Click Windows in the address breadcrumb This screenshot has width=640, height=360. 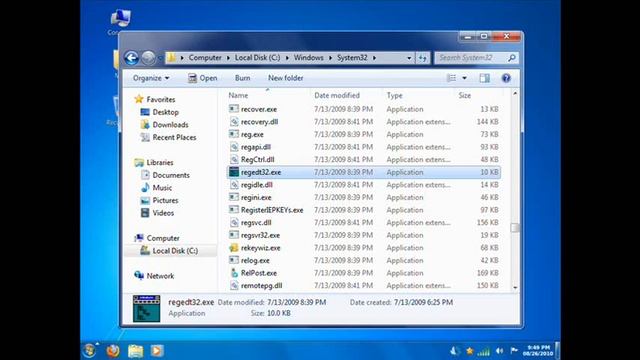309,58
